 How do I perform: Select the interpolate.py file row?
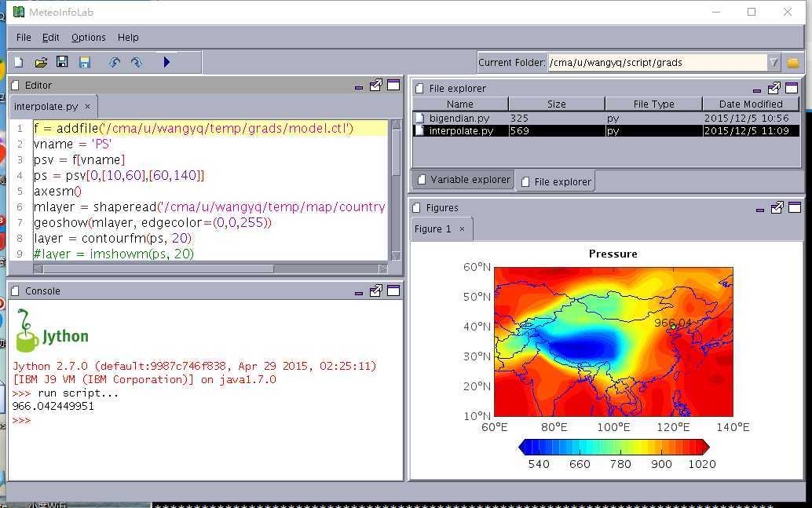coord(606,131)
